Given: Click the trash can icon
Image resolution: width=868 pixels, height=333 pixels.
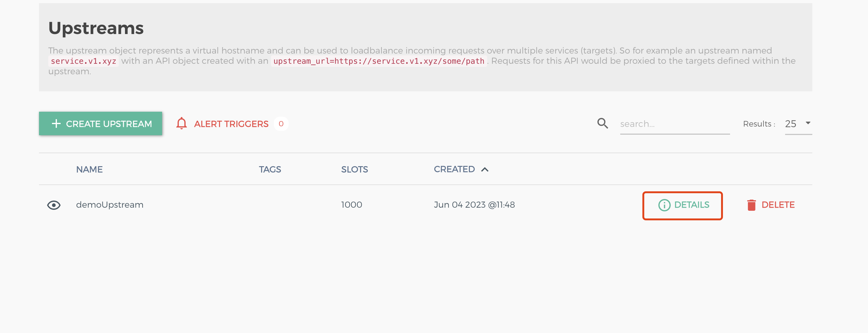Looking at the screenshot, I should [751, 205].
